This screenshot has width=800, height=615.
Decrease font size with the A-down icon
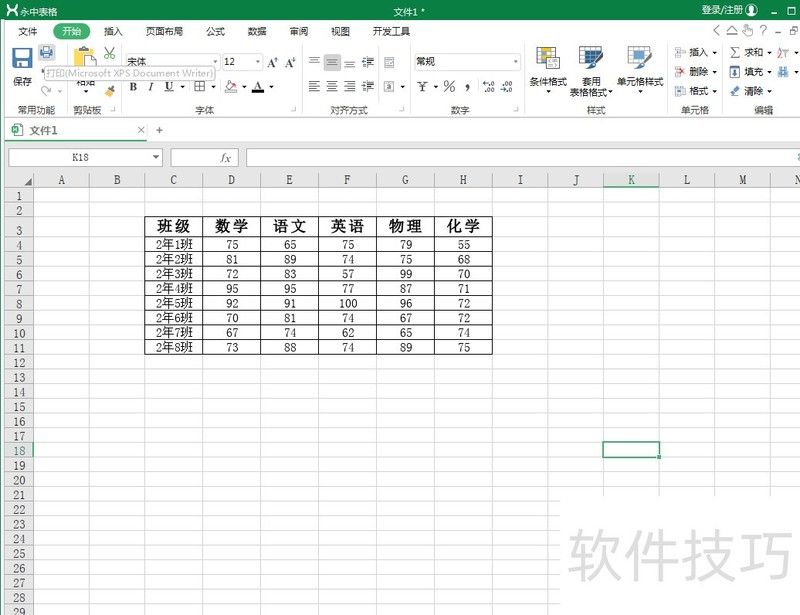pyautogui.click(x=290, y=62)
